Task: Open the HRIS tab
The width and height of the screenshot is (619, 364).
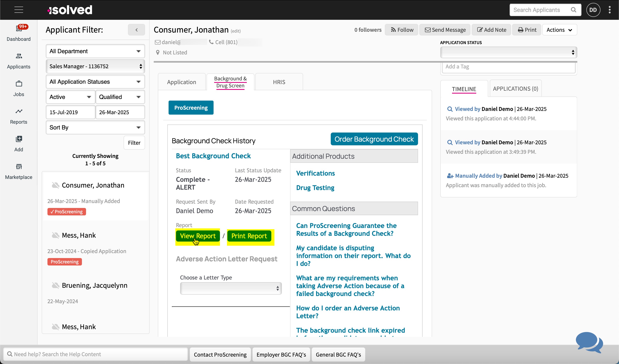Action: point(279,82)
